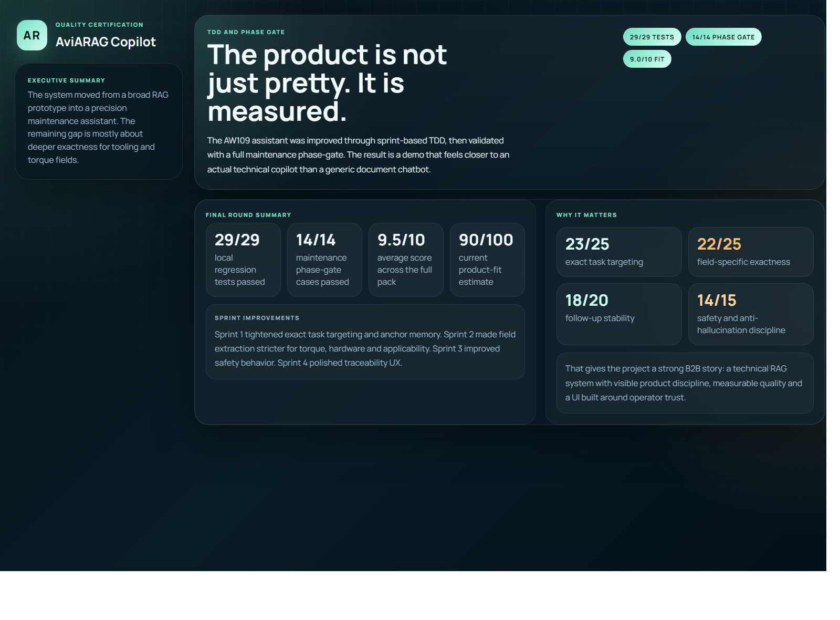Select the Sprint Improvements panel
Image resolution: width=840 pixels, height=620 pixels.
click(365, 342)
